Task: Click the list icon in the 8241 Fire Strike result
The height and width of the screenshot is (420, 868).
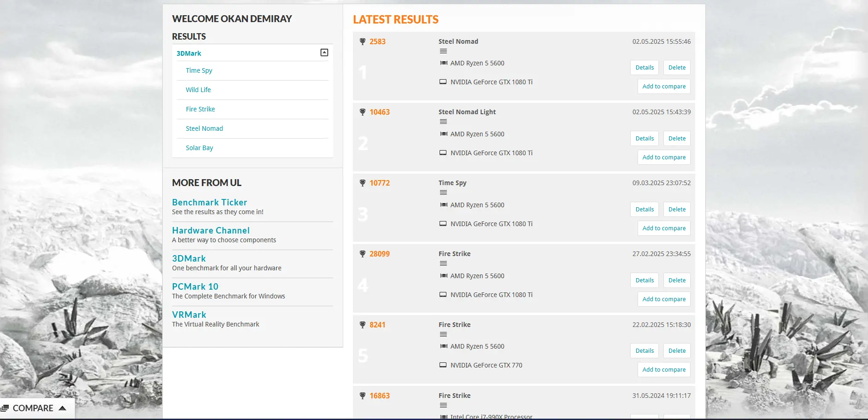Action: [443, 334]
